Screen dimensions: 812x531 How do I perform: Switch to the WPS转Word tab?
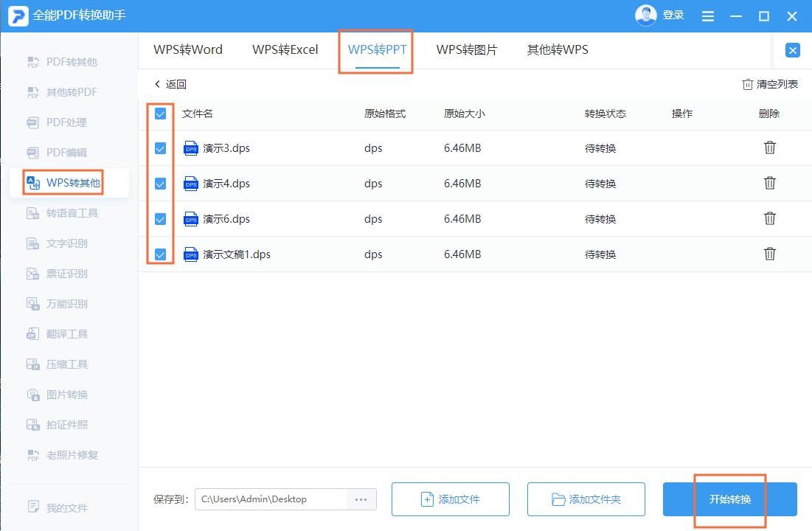coord(188,49)
